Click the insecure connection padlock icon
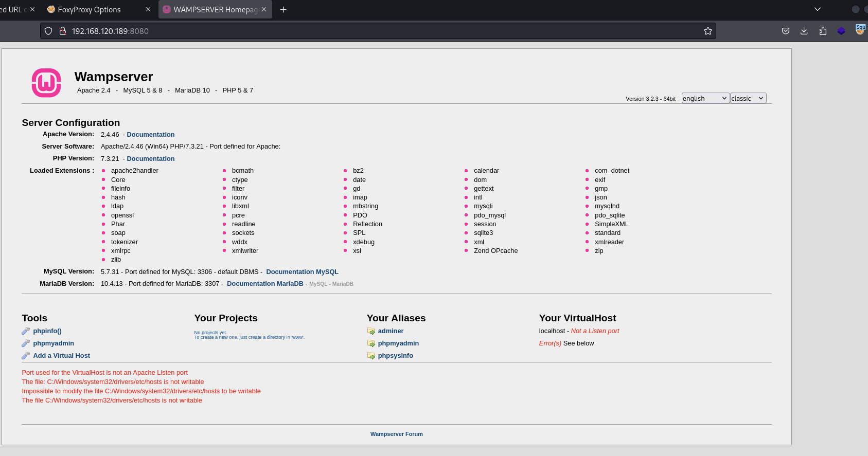 pyautogui.click(x=63, y=31)
